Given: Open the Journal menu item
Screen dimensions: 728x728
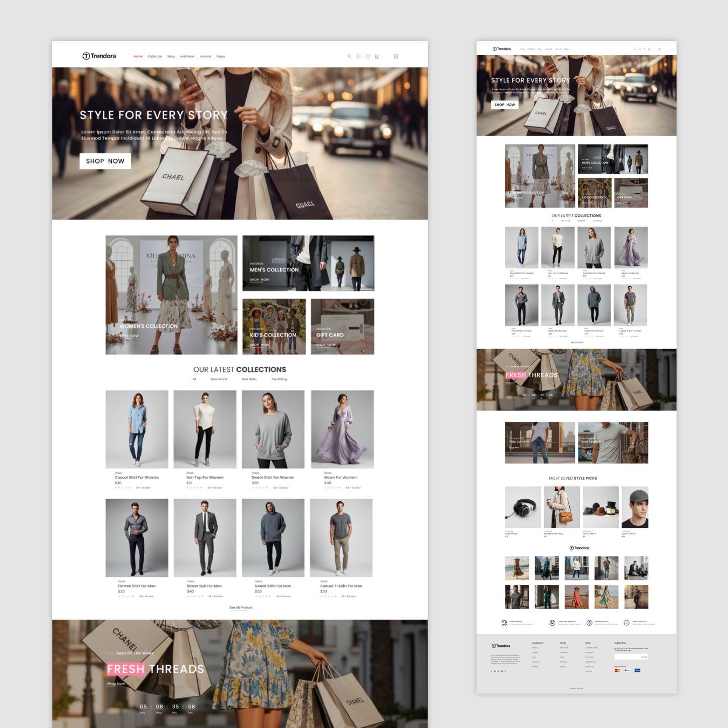Looking at the screenshot, I should [205, 56].
